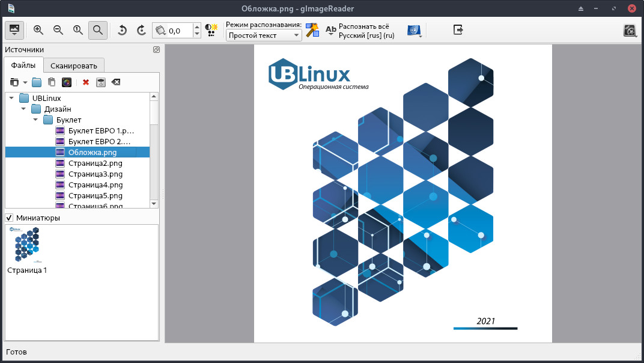Select the 'Буклет' folder row
This screenshot has height=363, width=644.
click(77, 120)
